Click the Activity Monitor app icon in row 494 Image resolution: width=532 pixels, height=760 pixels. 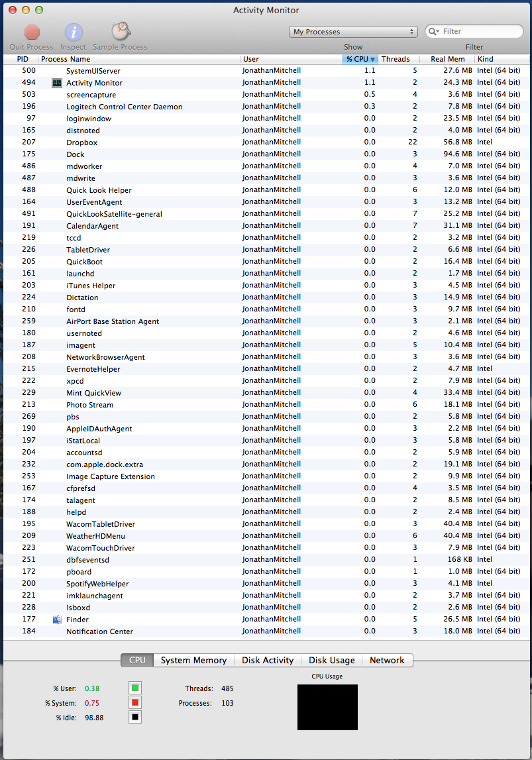(57, 83)
